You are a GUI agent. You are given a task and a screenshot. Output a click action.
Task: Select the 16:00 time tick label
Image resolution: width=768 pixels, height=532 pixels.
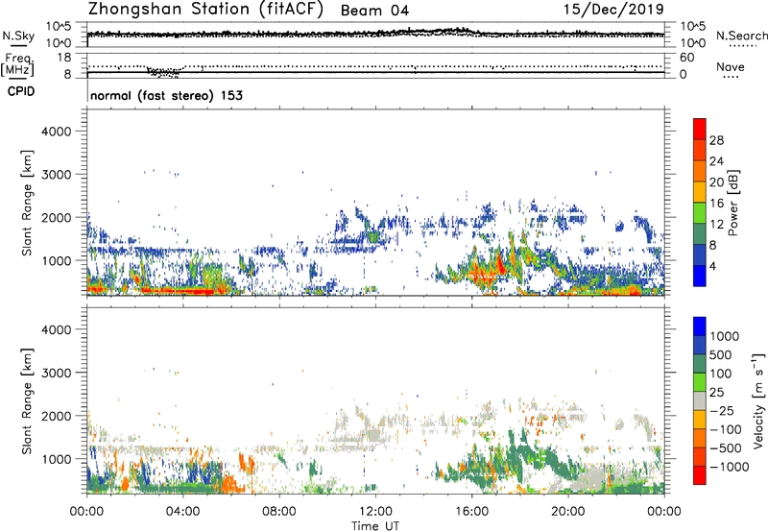point(471,512)
